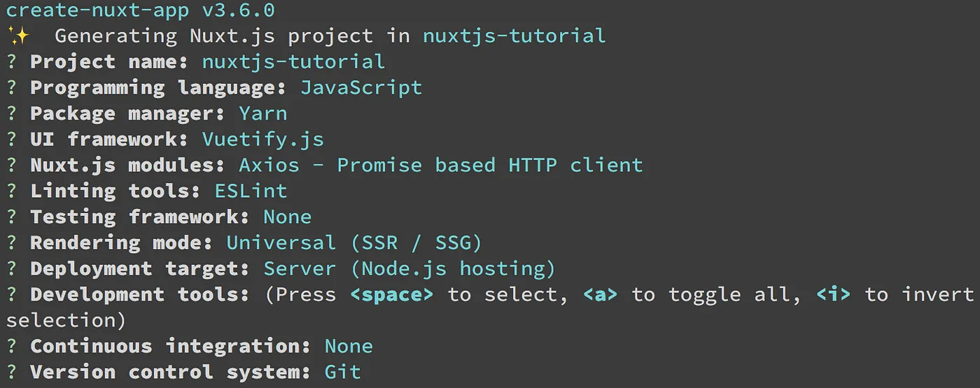980x388 pixels.
Task: Click the 'Continuous integration:' label
Action: pos(171,346)
